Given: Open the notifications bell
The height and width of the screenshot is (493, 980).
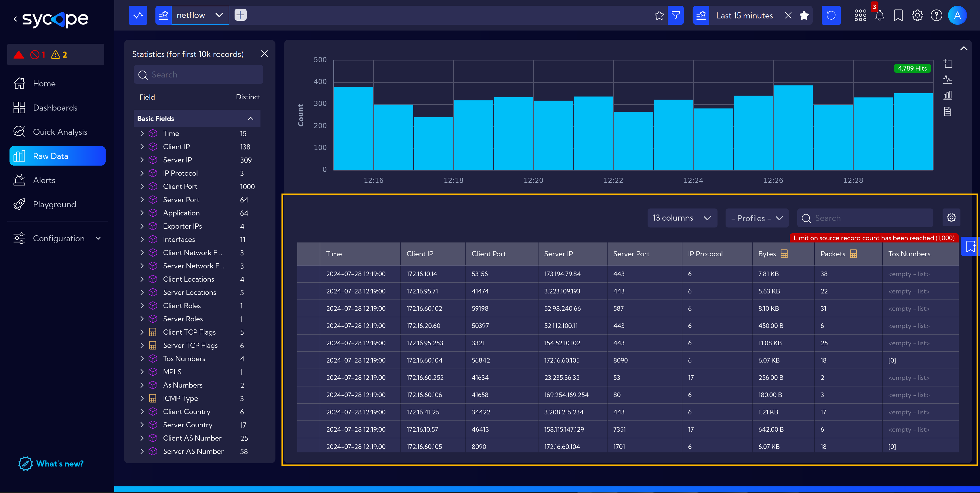Looking at the screenshot, I should pos(880,16).
